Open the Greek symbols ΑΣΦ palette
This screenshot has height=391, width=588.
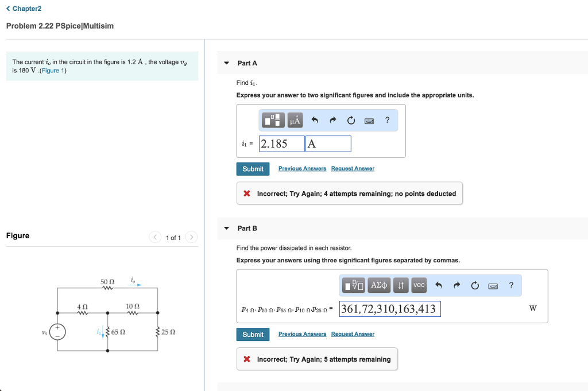(x=380, y=285)
